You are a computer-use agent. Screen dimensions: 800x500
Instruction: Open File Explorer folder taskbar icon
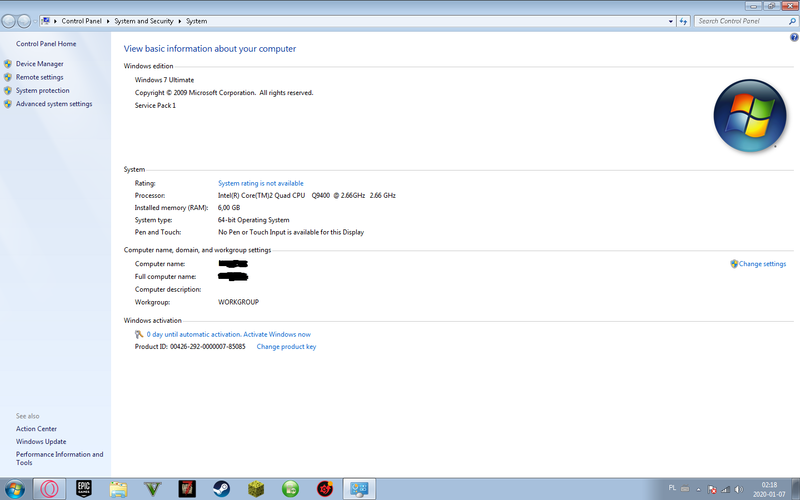(x=118, y=489)
